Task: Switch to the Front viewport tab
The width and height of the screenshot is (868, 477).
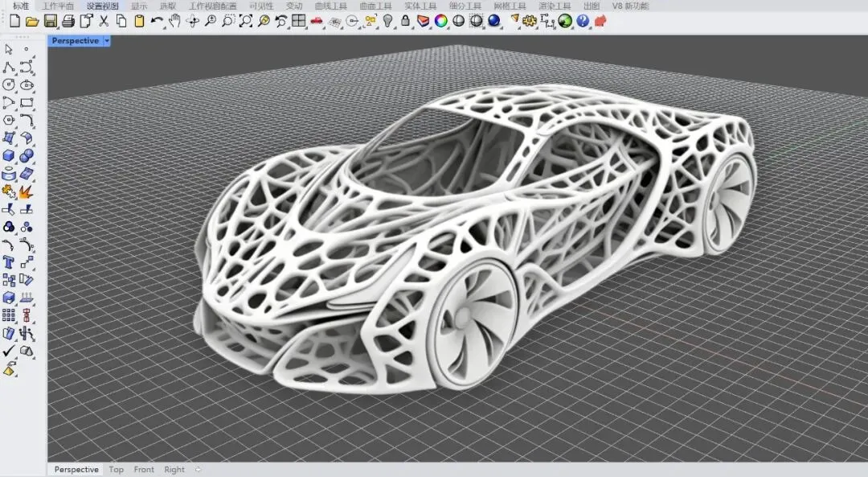Action: click(144, 469)
